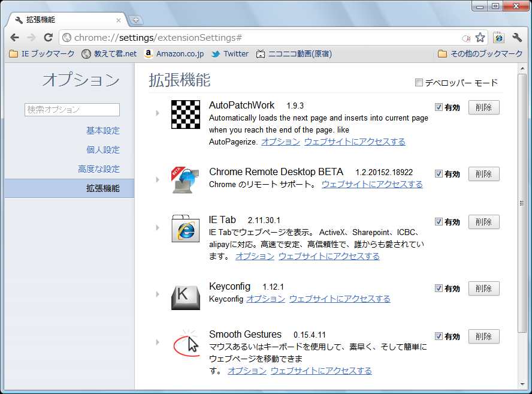Open the Keyconfig オプション link

click(x=265, y=299)
